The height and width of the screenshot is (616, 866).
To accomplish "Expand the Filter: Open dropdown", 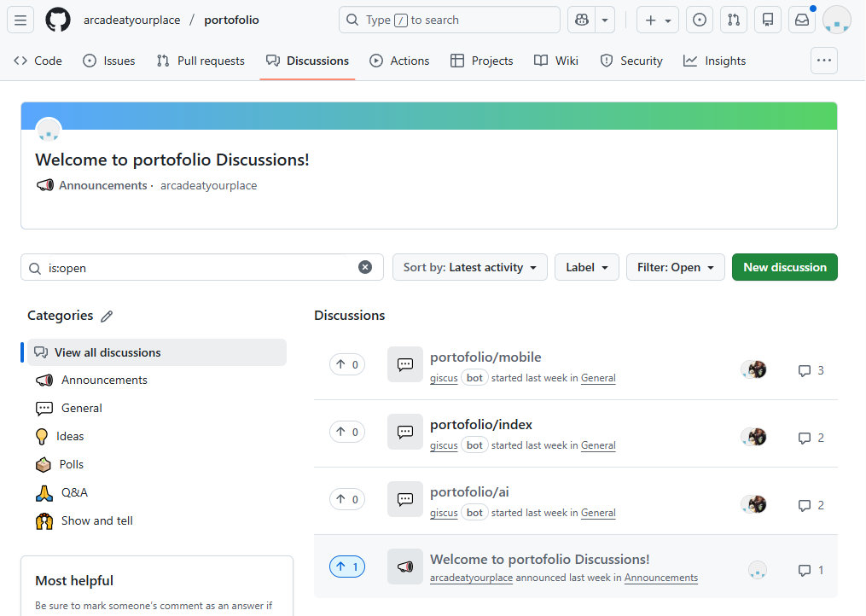I will [x=676, y=267].
